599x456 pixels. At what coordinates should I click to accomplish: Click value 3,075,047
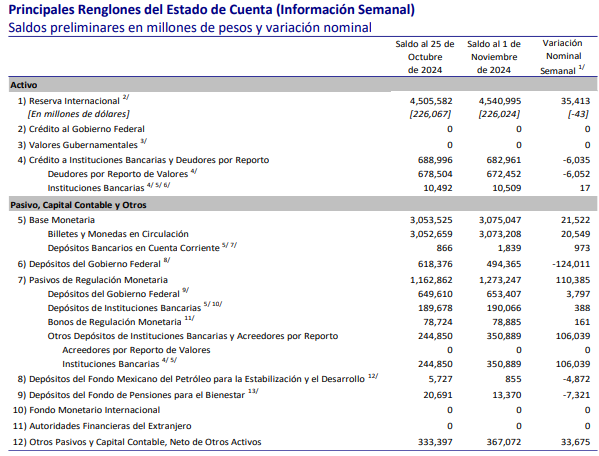coord(500,220)
